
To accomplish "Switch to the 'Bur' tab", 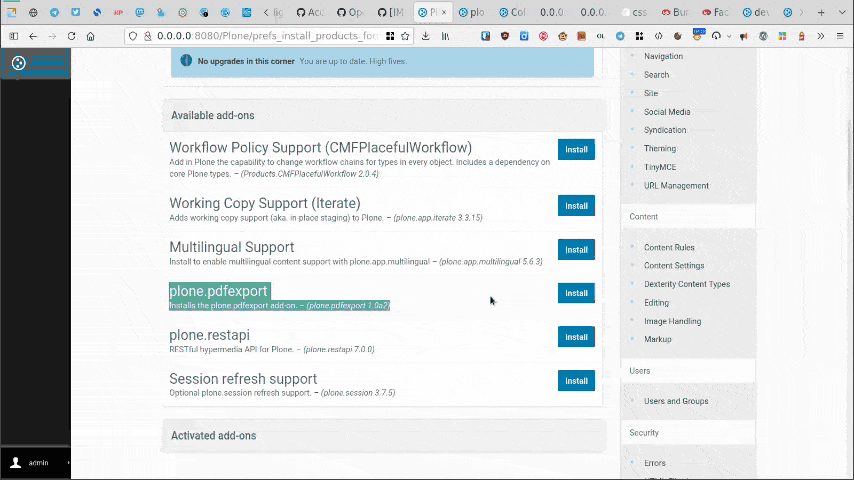I will [675, 12].
